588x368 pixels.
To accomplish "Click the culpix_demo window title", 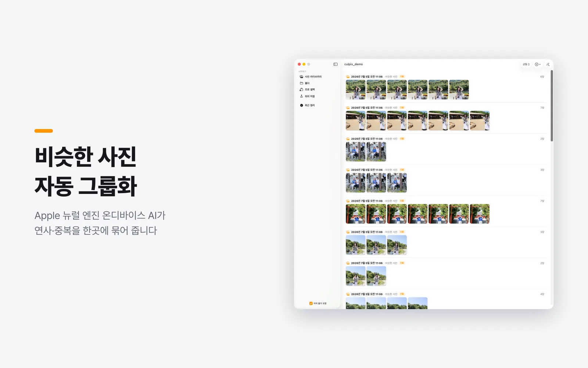I will click(x=354, y=64).
